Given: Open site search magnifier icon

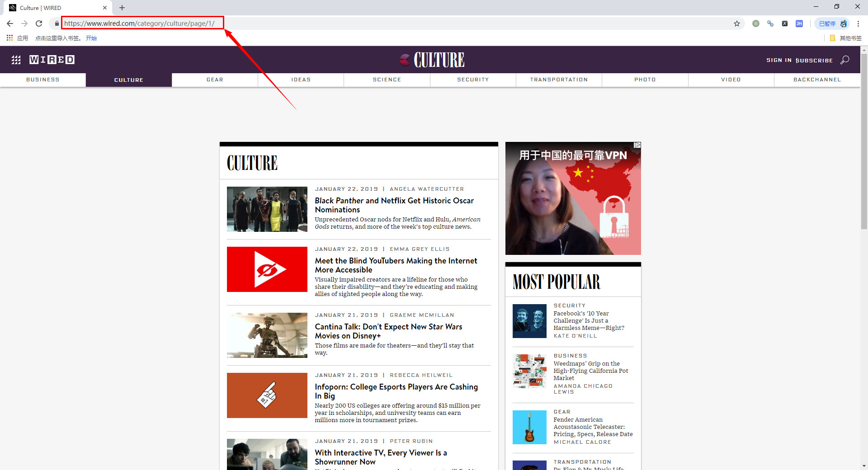Looking at the screenshot, I should tap(845, 60).
